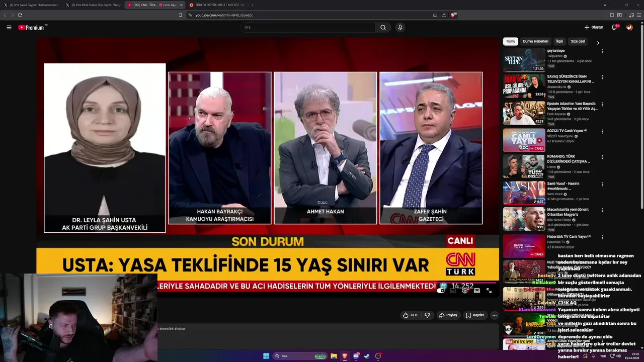This screenshot has height=362, width=644.
Task: Toggle autoplay switch in video player
Action: point(442,291)
